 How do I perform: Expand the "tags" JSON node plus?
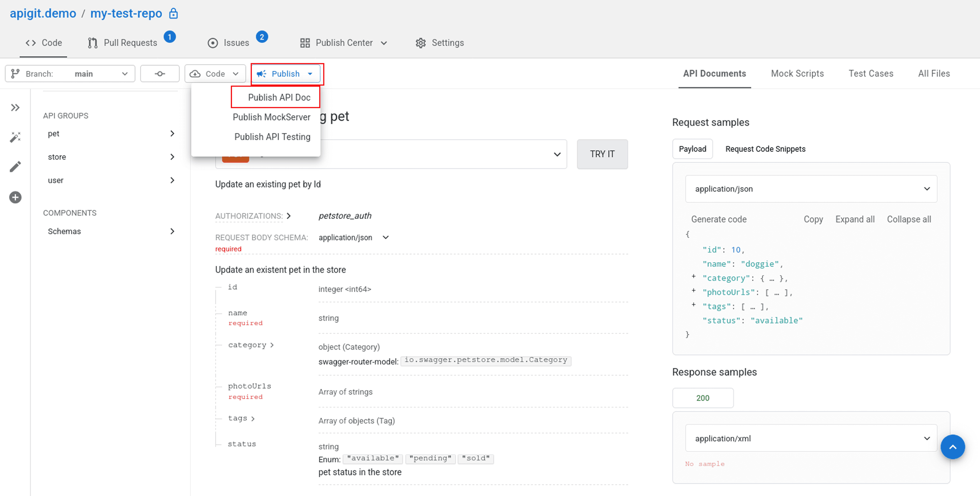[x=694, y=305]
